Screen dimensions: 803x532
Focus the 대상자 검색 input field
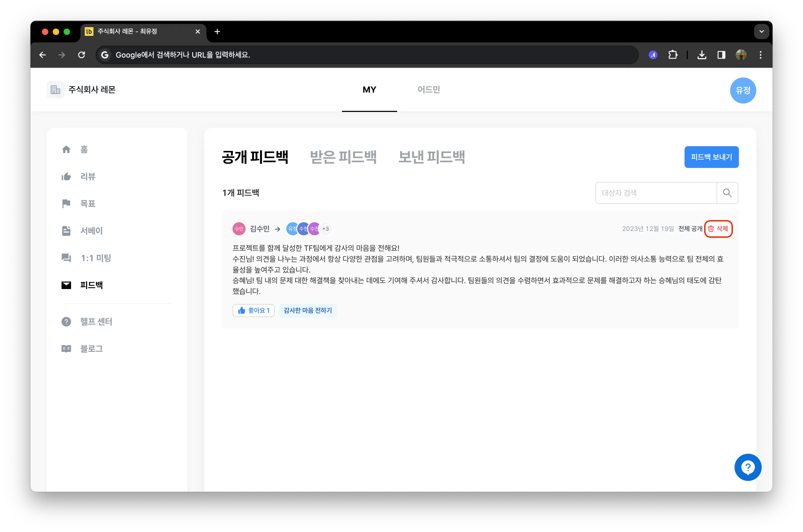pos(656,193)
